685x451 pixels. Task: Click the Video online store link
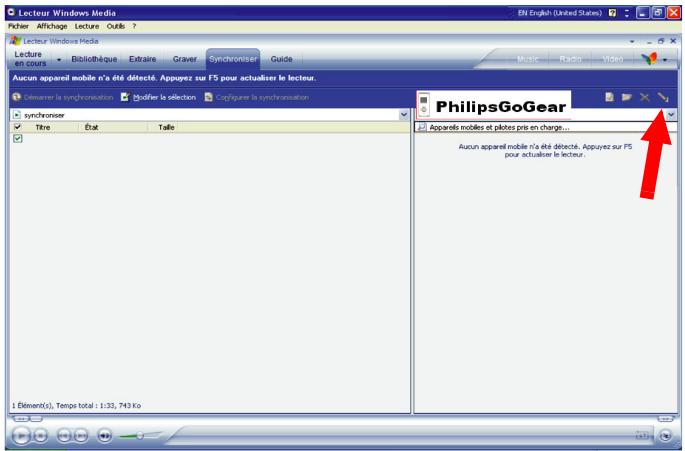[x=612, y=59]
